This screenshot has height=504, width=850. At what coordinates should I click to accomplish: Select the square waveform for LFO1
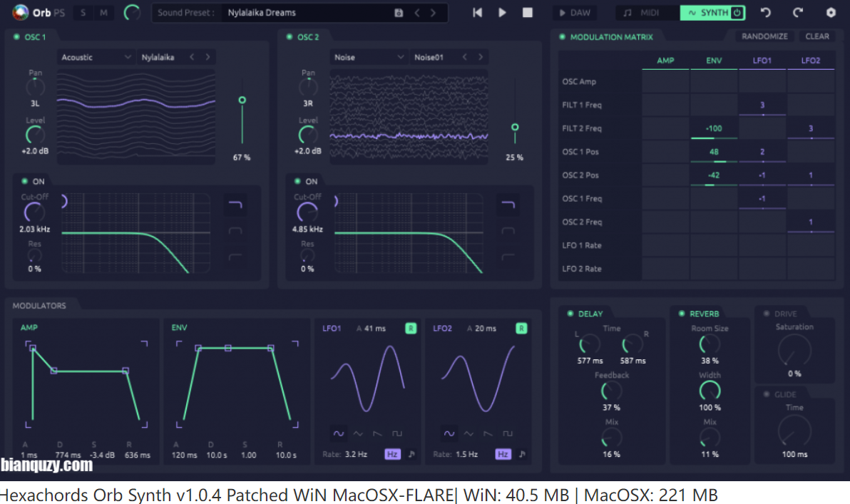pyautogui.click(x=397, y=433)
